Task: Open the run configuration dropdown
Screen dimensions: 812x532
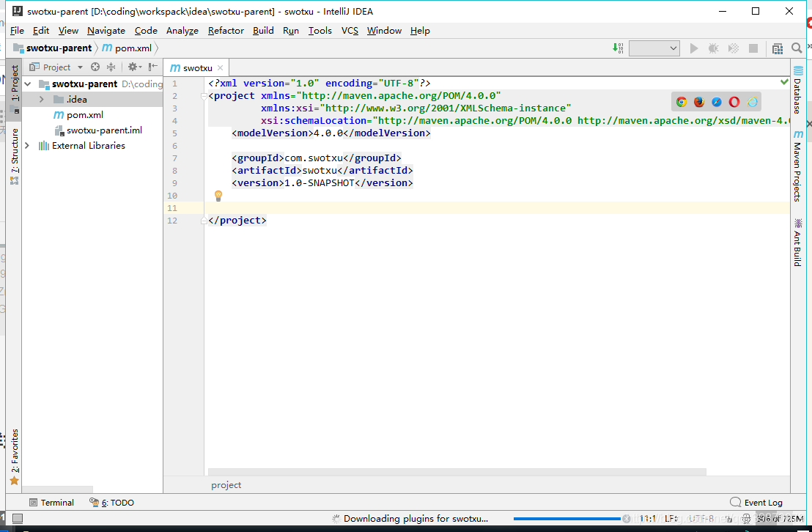Action: [654, 48]
